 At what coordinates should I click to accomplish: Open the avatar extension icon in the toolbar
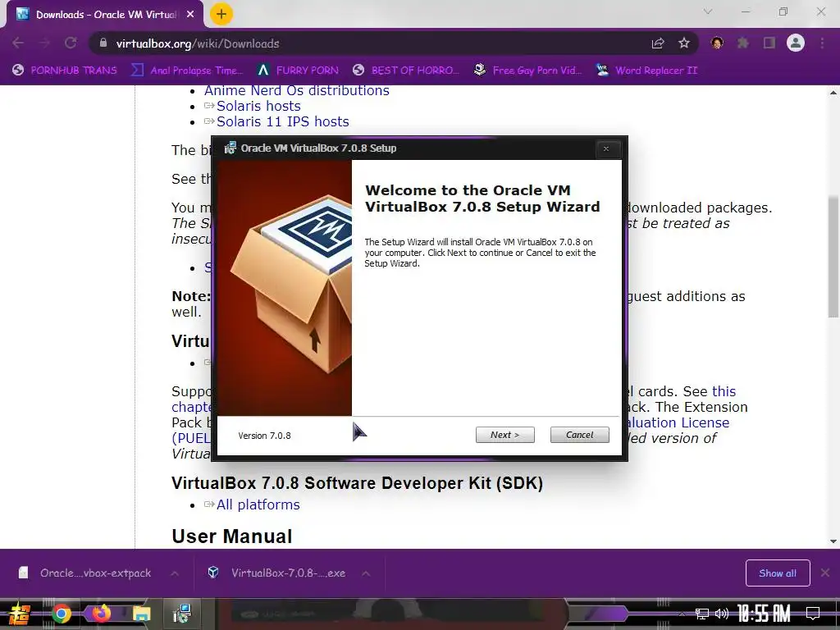pyautogui.click(x=717, y=43)
